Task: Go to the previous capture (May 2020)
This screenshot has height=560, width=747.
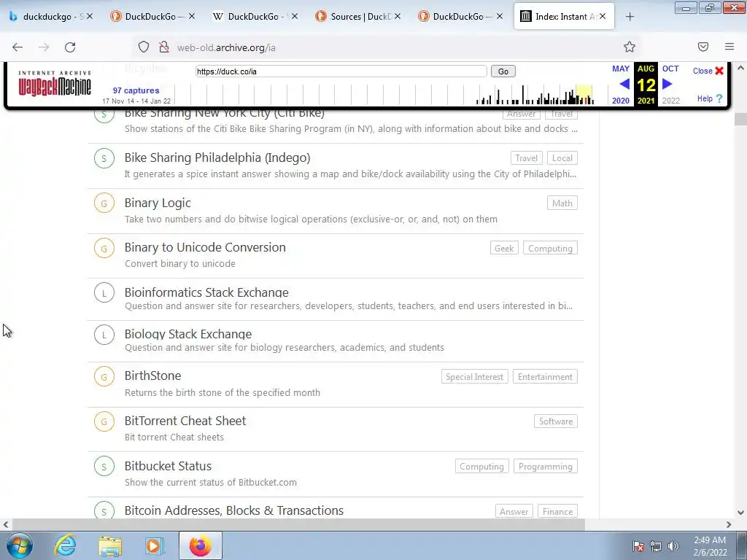Action: pyautogui.click(x=624, y=85)
